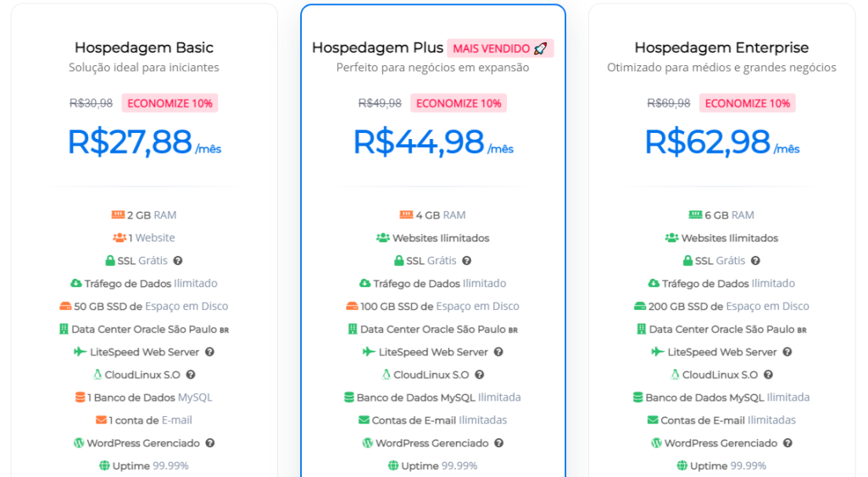Click the CloudLinux penguin icon in Plus plan
Screen dimensions: 868x477
[386, 374]
